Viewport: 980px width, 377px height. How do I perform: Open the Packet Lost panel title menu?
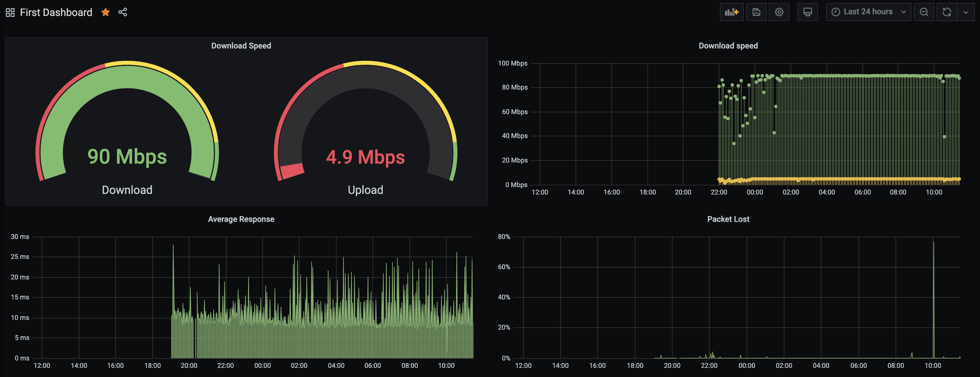[x=728, y=219]
